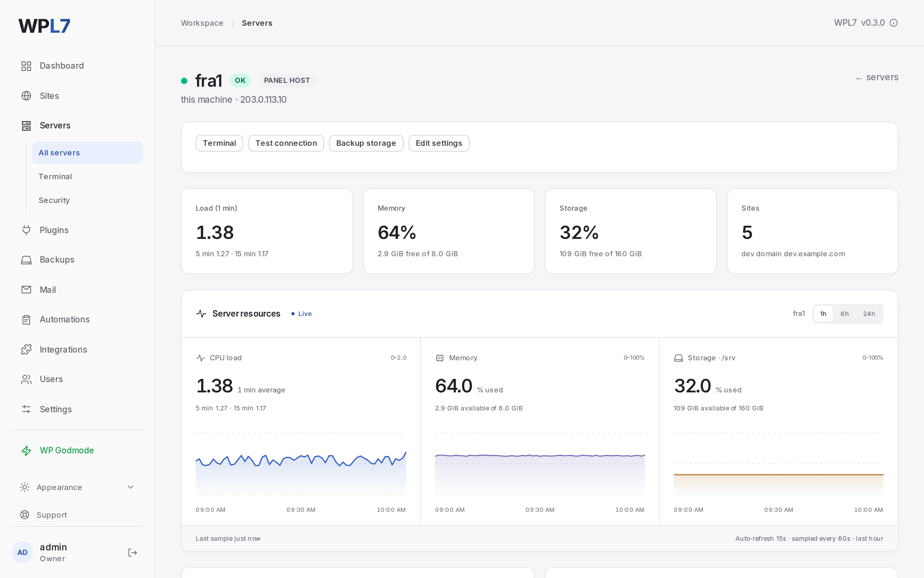Click the Terminal action button
Image resolution: width=924 pixels, height=578 pixels.
219,143
